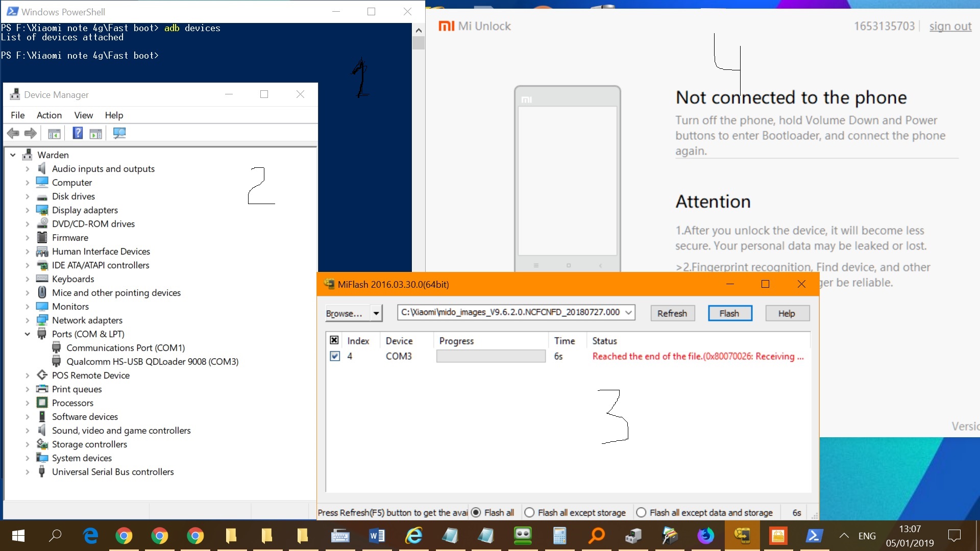This screenshot has height=551, width=980.
Task: Click the Progress column header in MiFlash
Action: click(491, 340)
